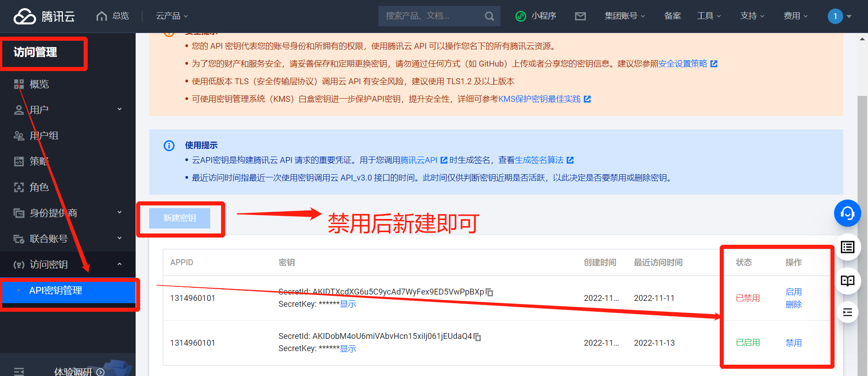Collapse the 访问密钥 submenu chevron
Image resolution: width=868 pixels, height=376 pixels.
(119, 264)
